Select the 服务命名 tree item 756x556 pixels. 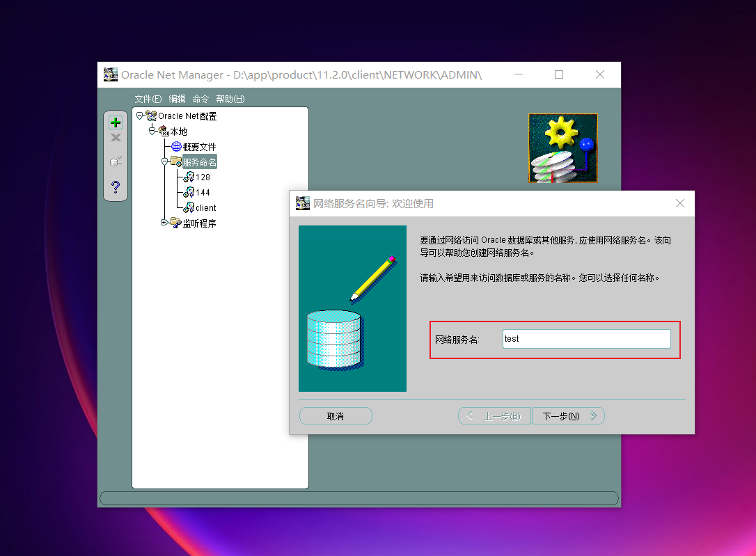coord(200,162)
